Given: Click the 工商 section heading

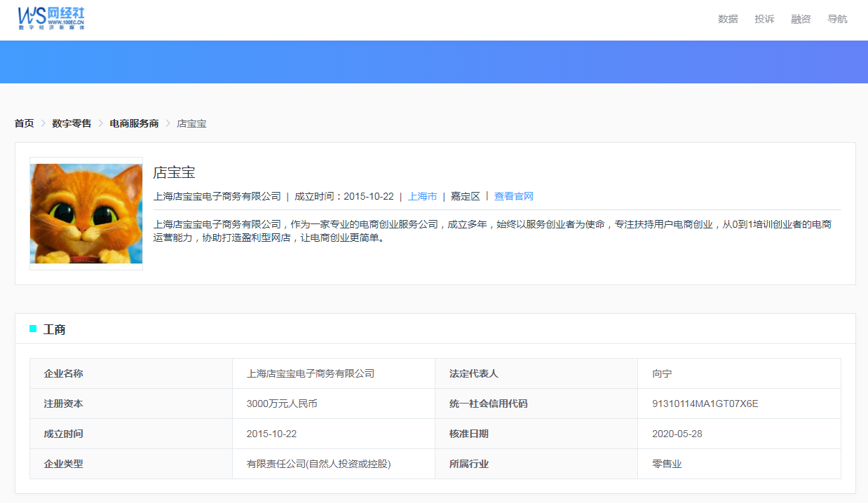Looking at the screenshot, I should 54,329.
